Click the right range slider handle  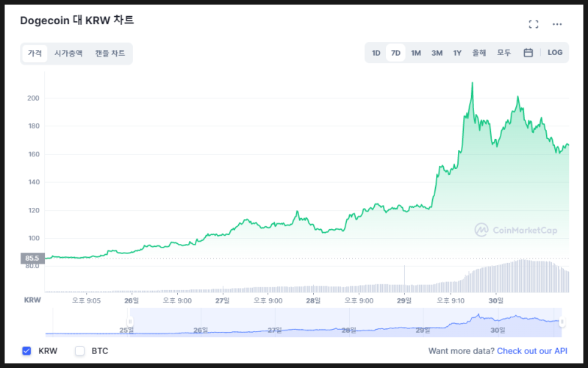562,322
